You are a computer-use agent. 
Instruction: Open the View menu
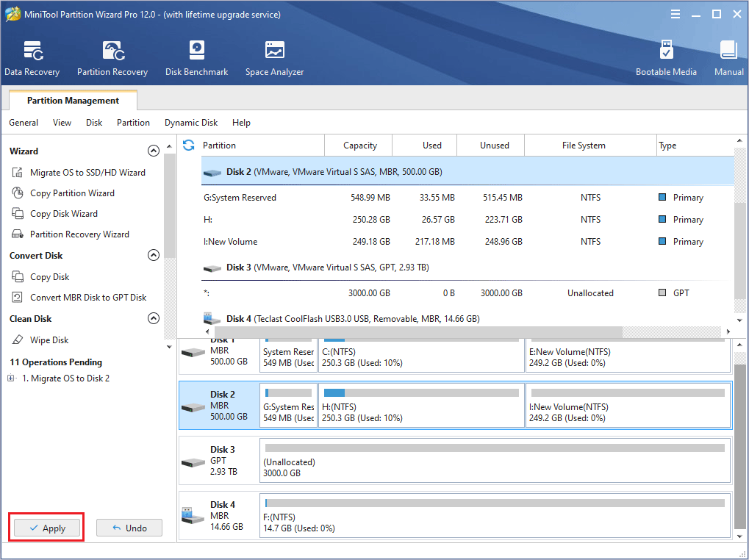point(62,123)
